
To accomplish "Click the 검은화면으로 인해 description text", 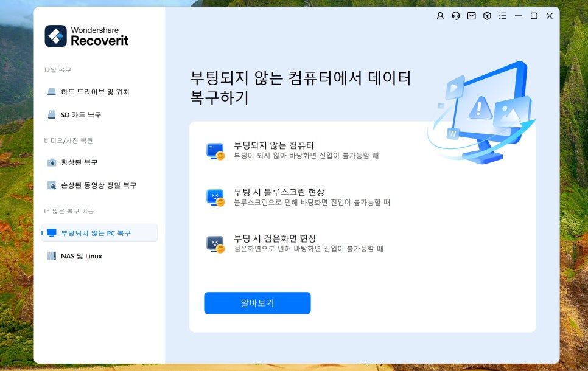I will click(x=308, y=249).
